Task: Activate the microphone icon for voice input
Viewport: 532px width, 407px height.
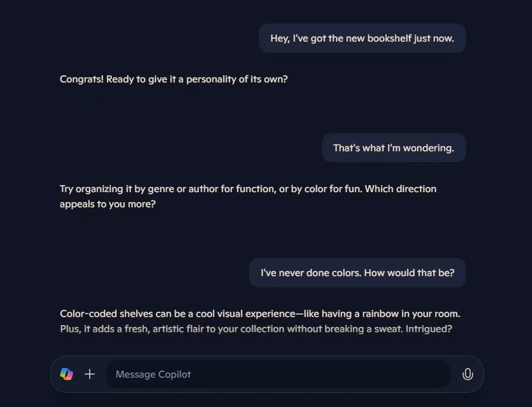Action: pos(468,373)
